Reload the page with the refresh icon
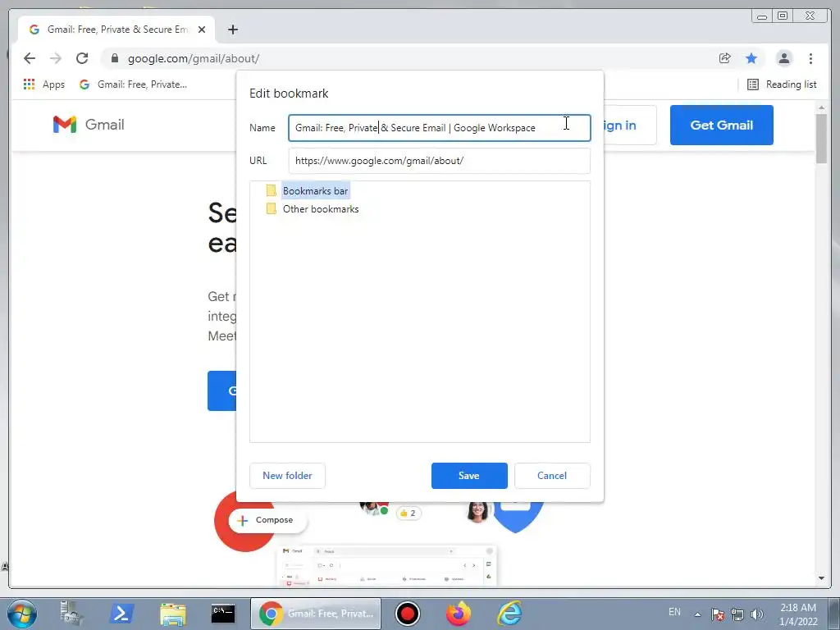 [82, 58]
